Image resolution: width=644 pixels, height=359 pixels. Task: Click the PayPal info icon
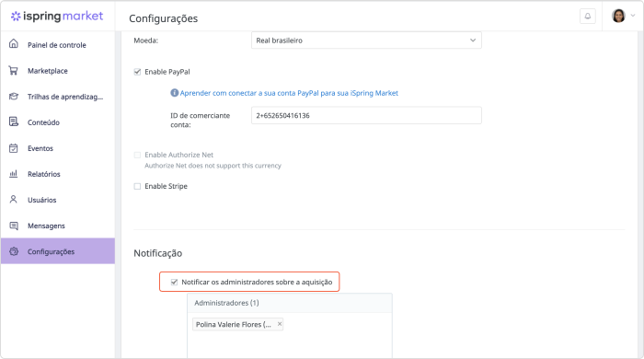(174, 93)
